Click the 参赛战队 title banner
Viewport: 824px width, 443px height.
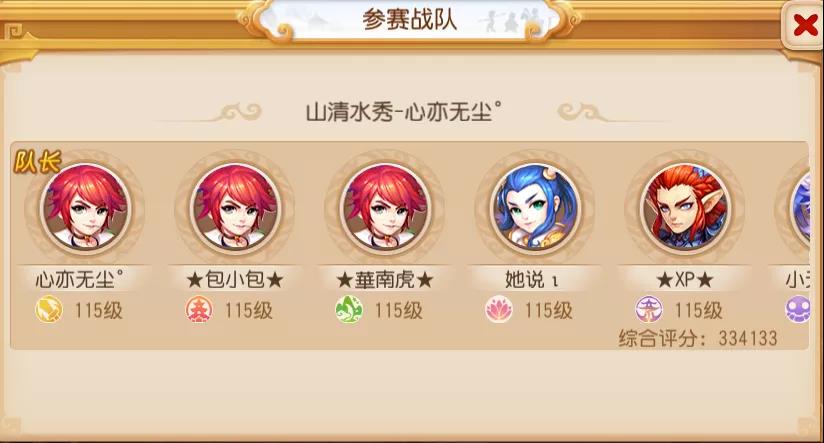tap(409, 20)
